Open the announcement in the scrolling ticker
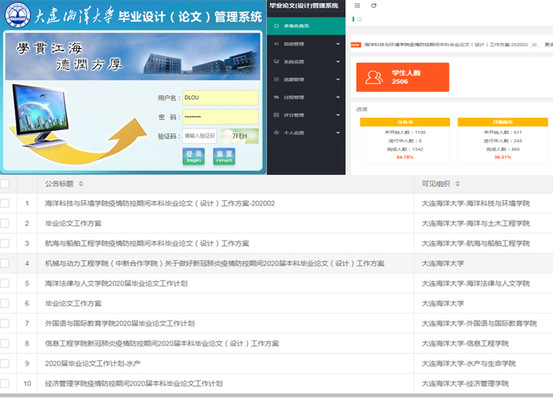Viewport: 553px width, 399px height. (x=446, y=45)
